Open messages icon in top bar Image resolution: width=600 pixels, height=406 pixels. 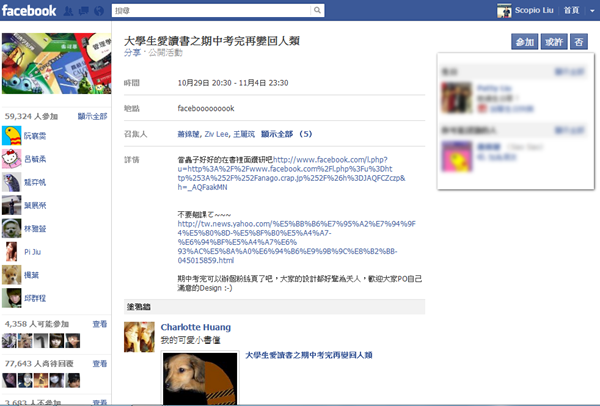(83, 11)
